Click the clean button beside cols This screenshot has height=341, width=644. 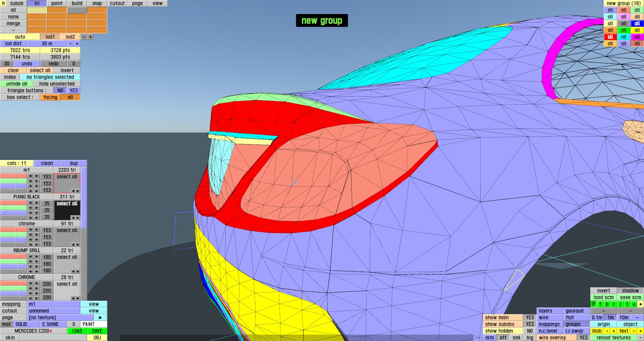tap(47, 163)
